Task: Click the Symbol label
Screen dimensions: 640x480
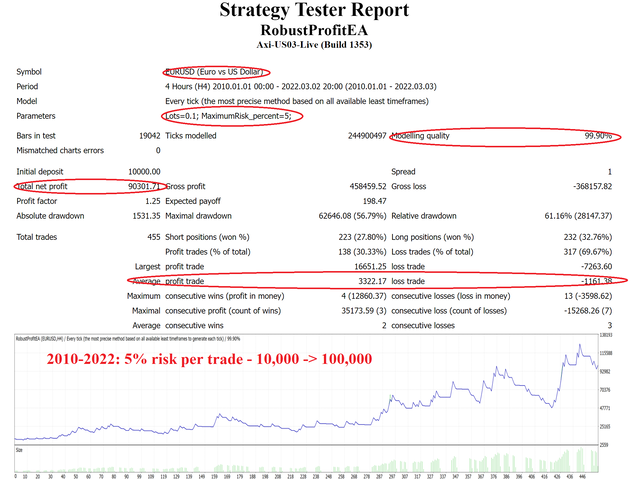Action: 29,72
